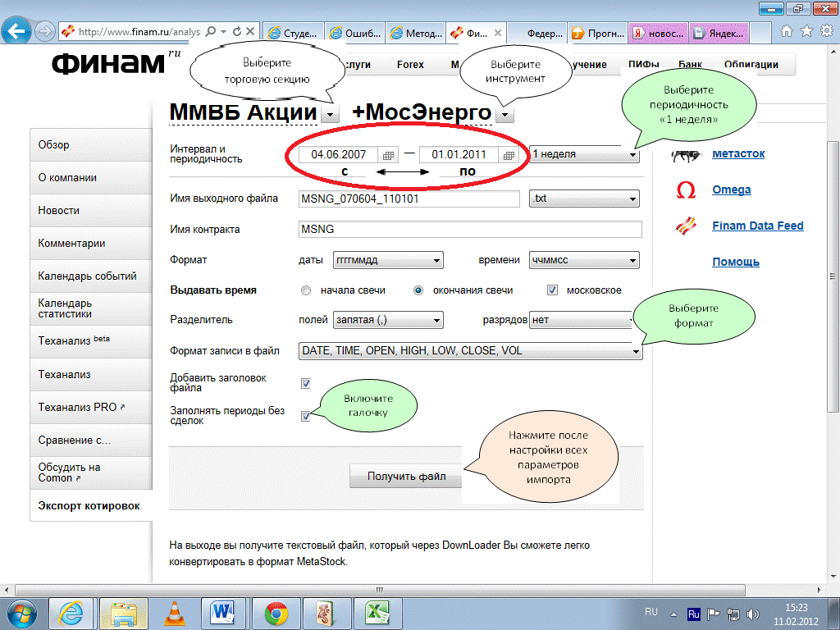Switch to the Яндек... browser tab

(719, 33)
